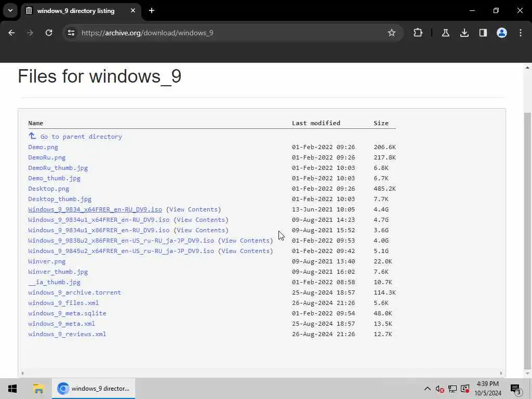Screen dimensions: 532x399
Task: View Contents of 9838u2_x86FRER iso
Action: (x=245, y=241)
